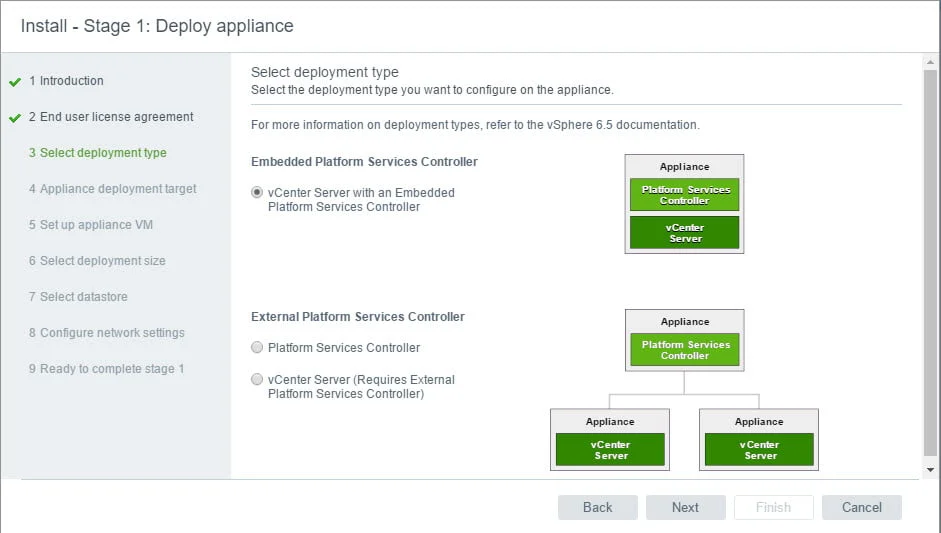This screenshot has width=941, height=533.
Task: Click the bottom-left vCenter Server appliance box
Action: click(x=610, y=439)
